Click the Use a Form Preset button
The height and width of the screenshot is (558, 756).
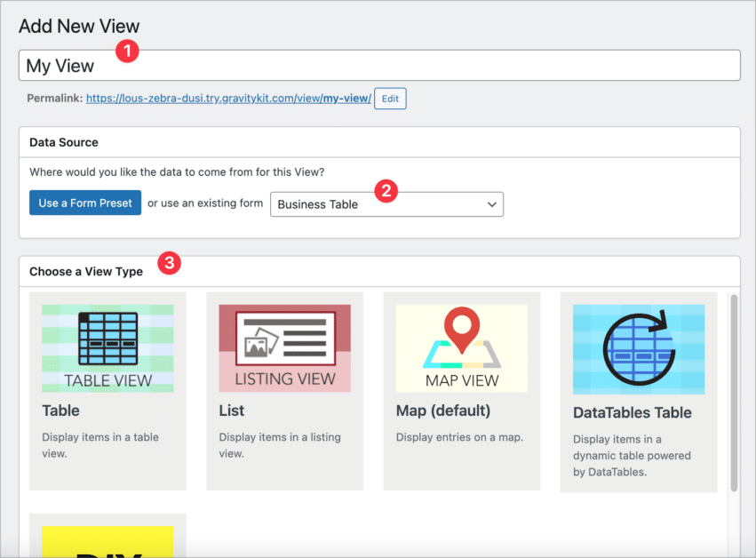pos(84,203)
